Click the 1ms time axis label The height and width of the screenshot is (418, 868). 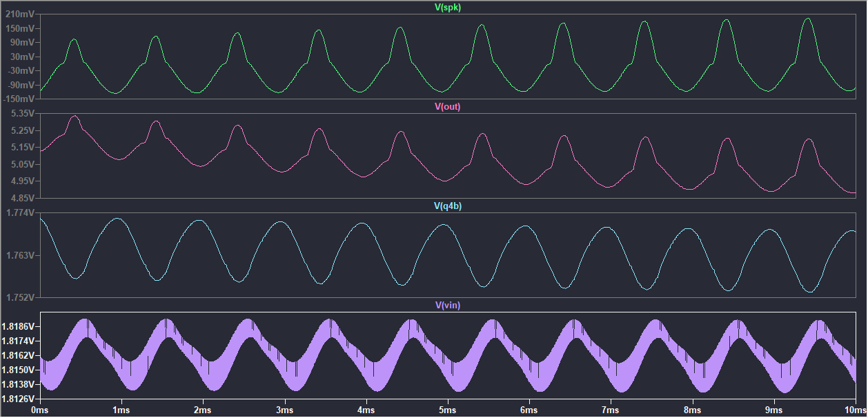coord(121,410)
